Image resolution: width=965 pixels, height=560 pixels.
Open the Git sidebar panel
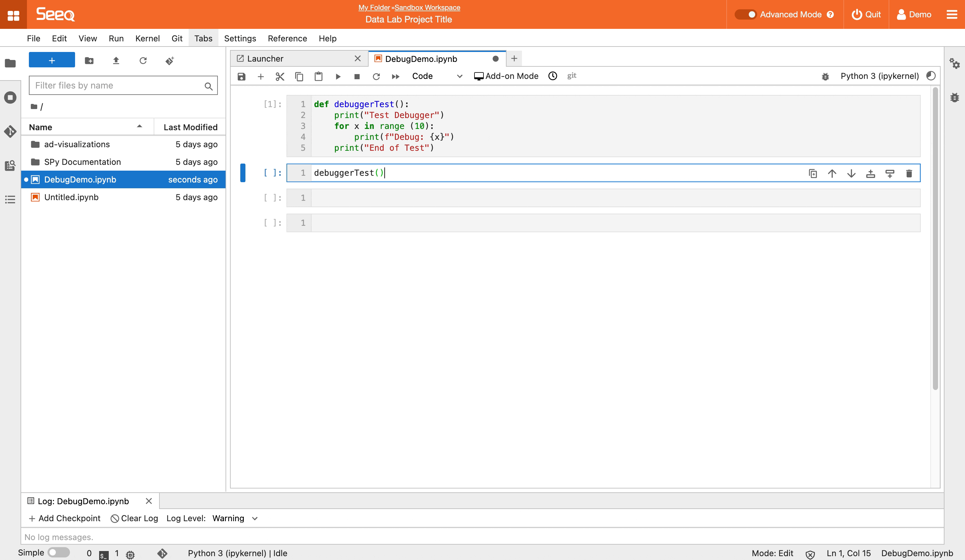(10, 131)
